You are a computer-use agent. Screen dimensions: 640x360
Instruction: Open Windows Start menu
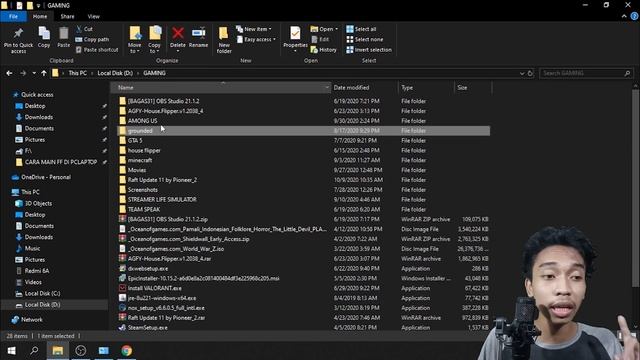coord(11,351)
